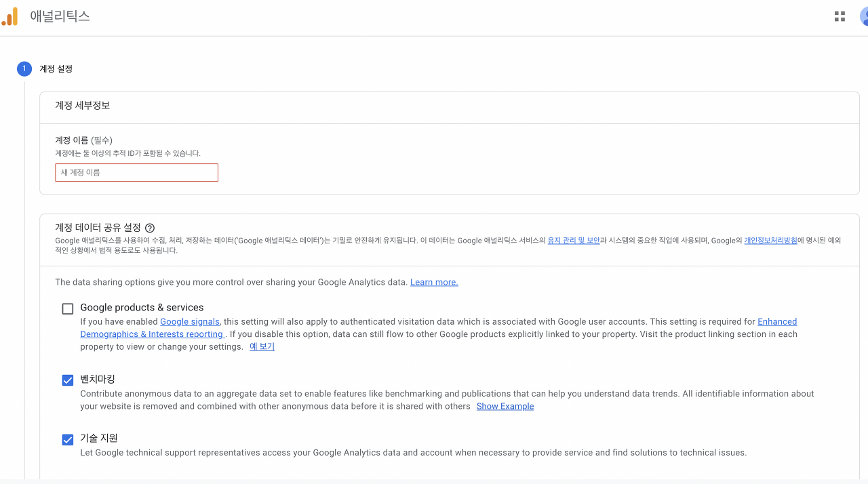Uncheck the 기술 지원 checkbox
Image resolution: width=868 pixels, height=484 pixels.
(67, 439)
